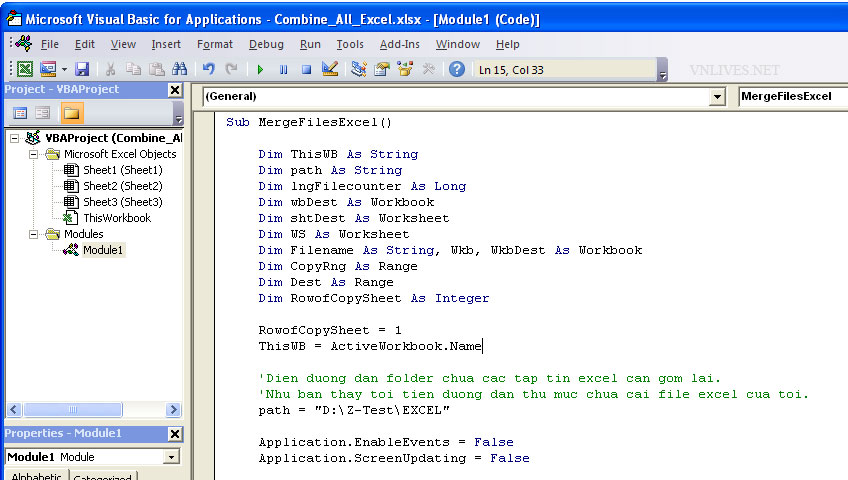The height and width of the screenshot is (480, 848).
Task: Collapse the VBAProject tree node
Action: point(15,138)
